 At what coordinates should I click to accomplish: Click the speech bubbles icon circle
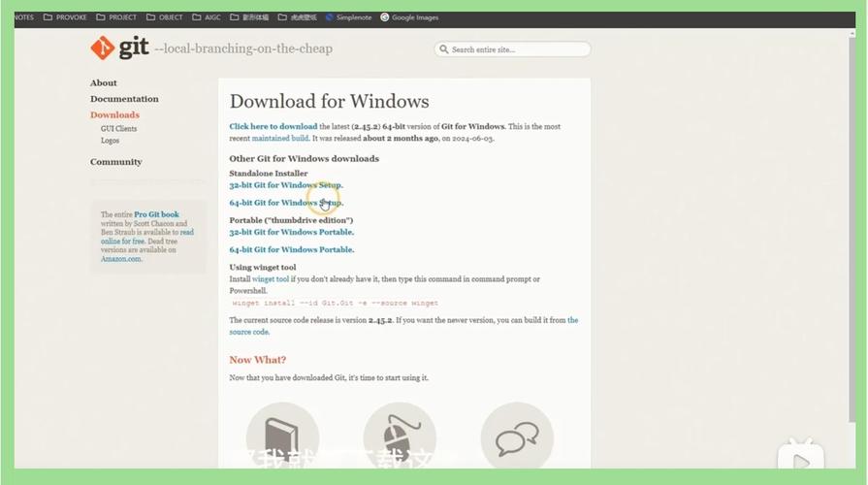(517, 436)
